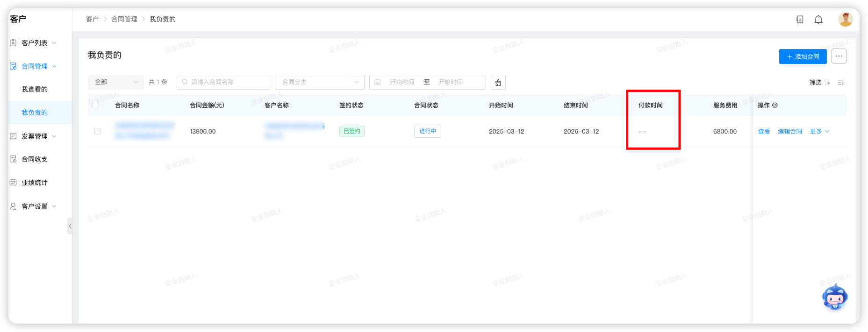Click the 进行中 status tag

pos(428,131)
